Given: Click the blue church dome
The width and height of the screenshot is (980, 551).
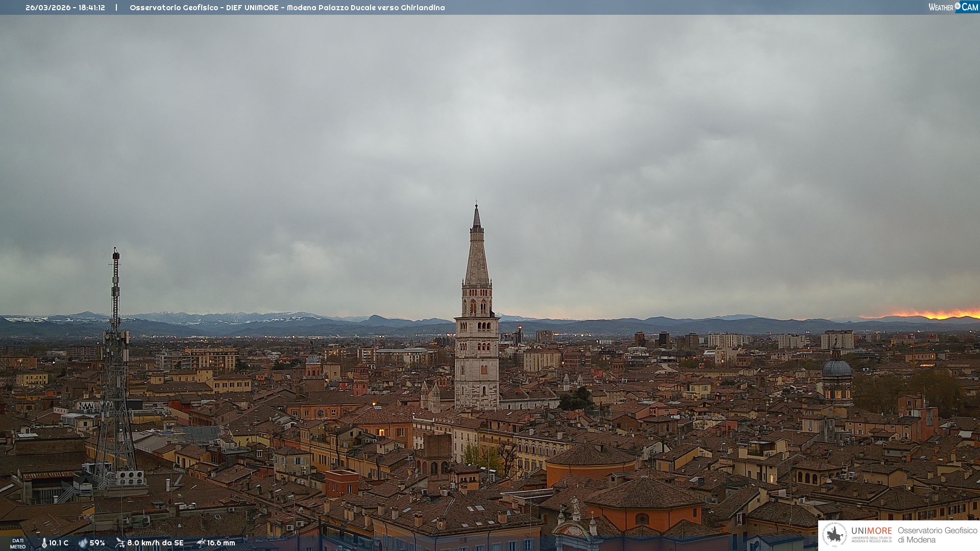Looking at the screenshot, I should click(837, 367).
